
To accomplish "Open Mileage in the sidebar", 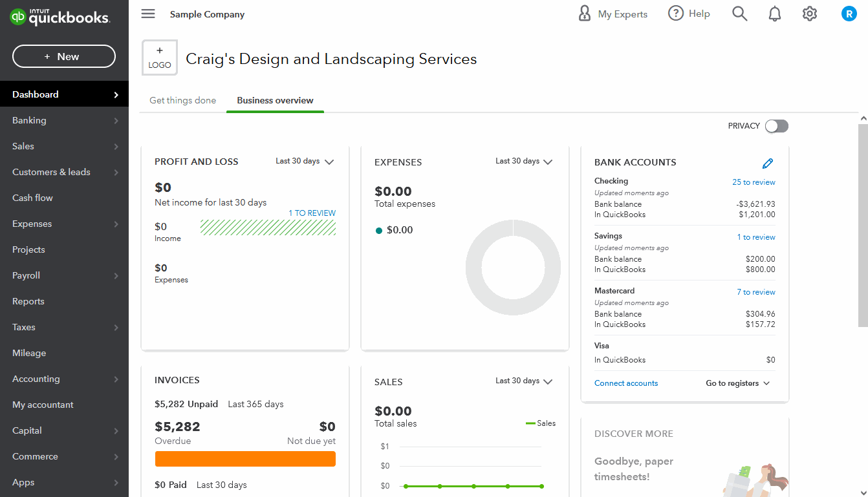I will pos(64,353).
